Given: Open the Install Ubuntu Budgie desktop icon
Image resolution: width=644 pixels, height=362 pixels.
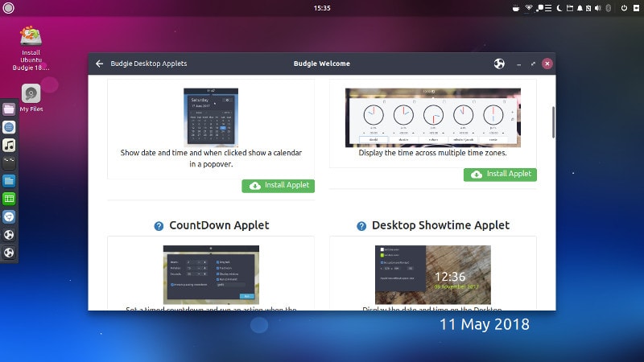Looking at the screenshot, I should click(31, 48).
